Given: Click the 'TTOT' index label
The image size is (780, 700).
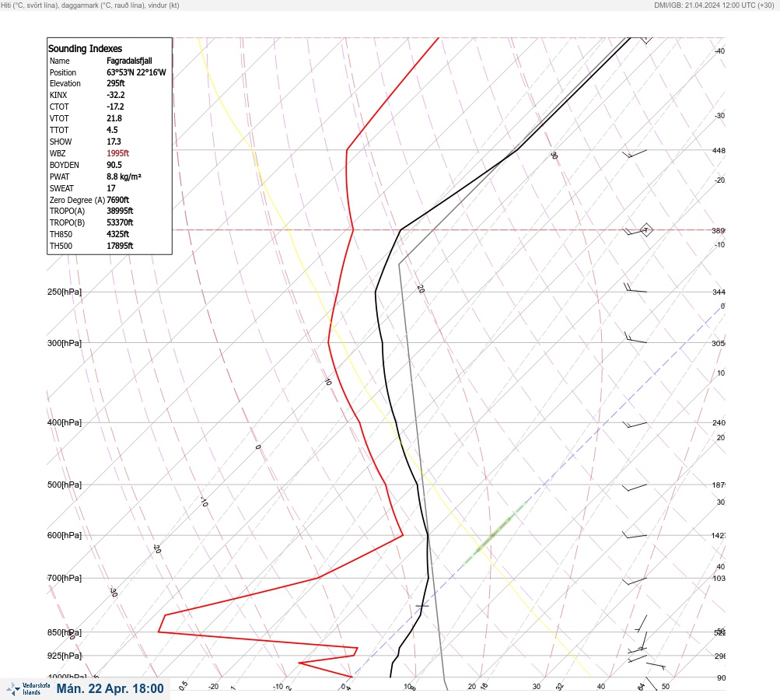Looking at the screenshot, I should [59, 130].
